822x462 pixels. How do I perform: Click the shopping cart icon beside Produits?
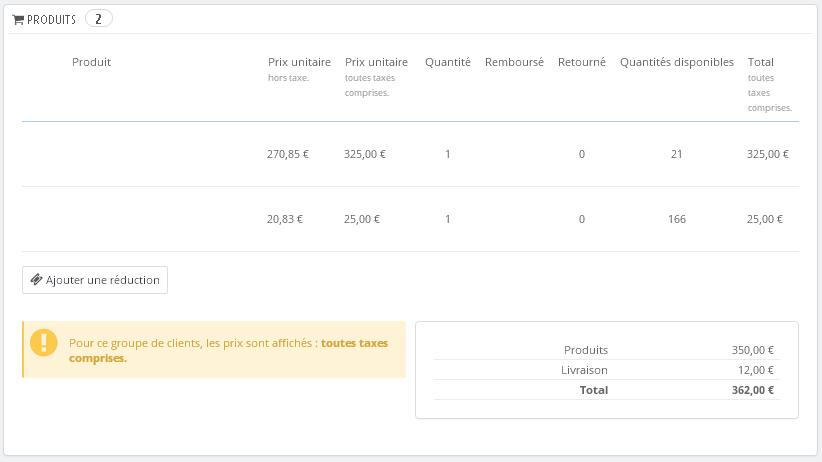click(x=18, y=19)
